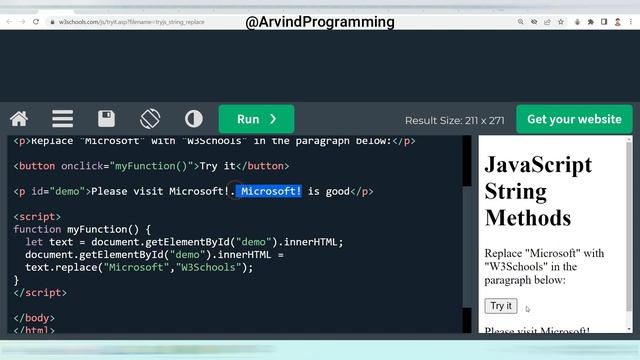Image resolution: width=640 pixels, height=360 pixels.
Task: Go forward with the browser forward arrow
Action: point(22,22)
